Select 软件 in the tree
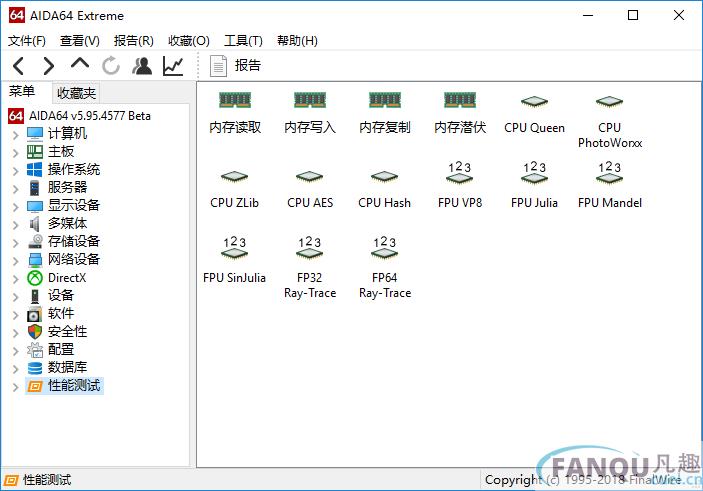The height and width of the screenshot is (491, 703). pos(61,313)
